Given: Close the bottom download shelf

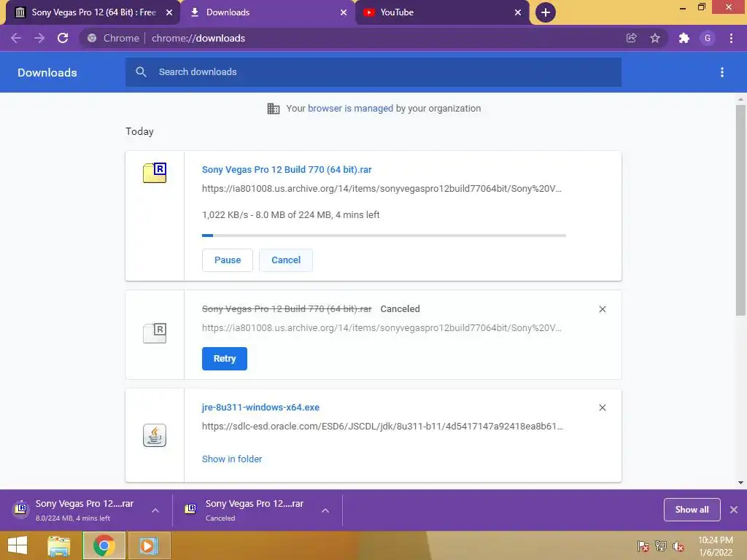Looking at the screenshot, I should [x=734, y=510].
